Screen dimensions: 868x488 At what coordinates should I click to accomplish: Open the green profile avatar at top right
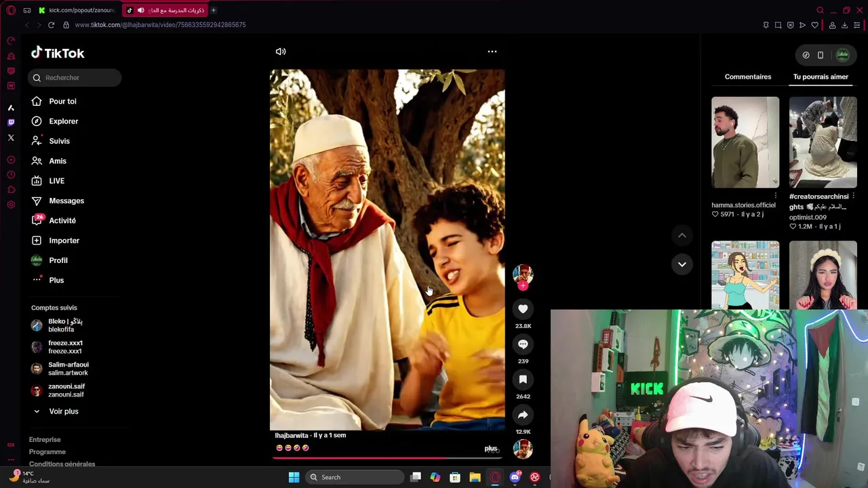tap(843, 55)
